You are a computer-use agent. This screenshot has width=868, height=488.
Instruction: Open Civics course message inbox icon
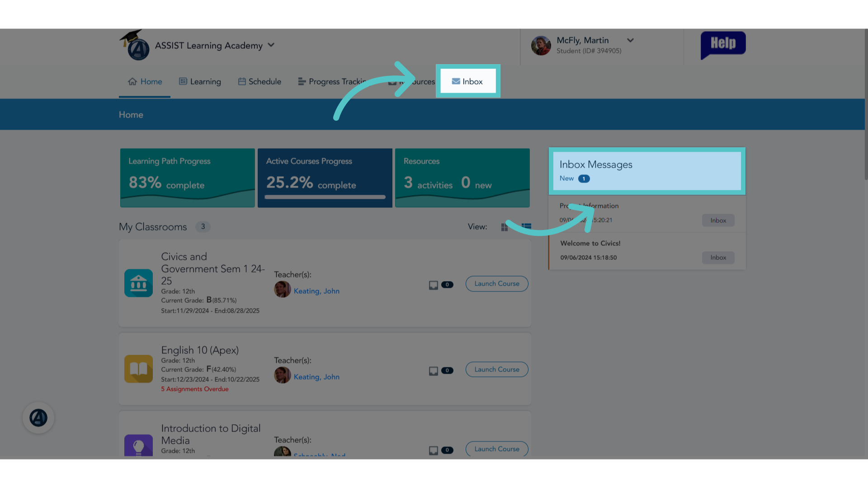[433, 285]
